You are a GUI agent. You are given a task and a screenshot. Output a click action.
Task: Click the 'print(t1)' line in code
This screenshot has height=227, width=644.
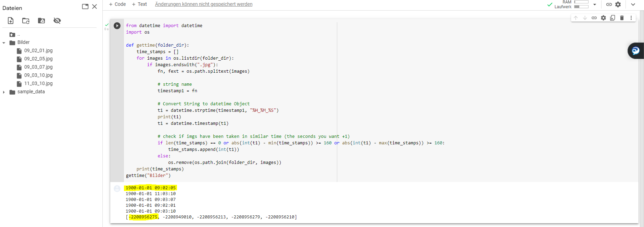(169, 117)
